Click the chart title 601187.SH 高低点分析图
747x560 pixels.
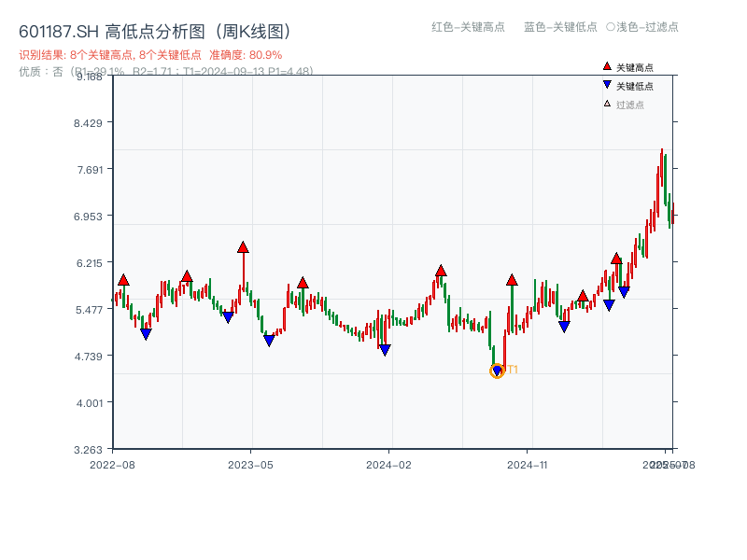pos(155,32)
